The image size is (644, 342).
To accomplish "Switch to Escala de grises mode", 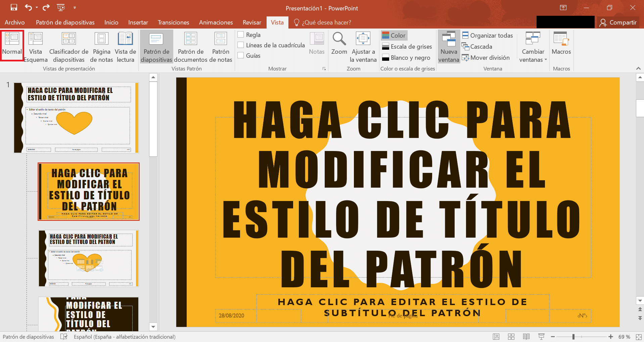I will point(407,47).
